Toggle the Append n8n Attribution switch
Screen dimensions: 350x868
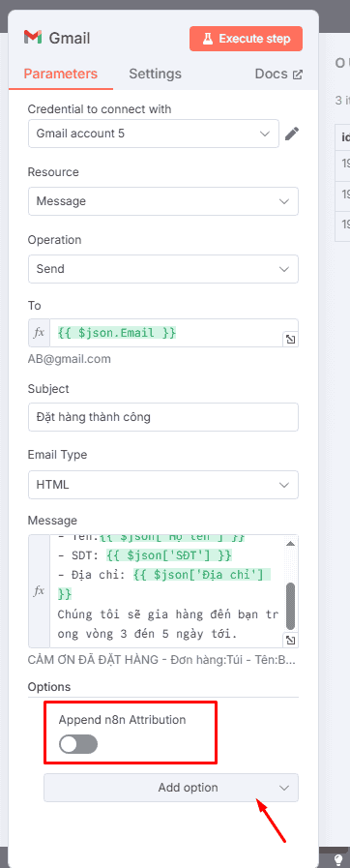click(x=78, y=744)
